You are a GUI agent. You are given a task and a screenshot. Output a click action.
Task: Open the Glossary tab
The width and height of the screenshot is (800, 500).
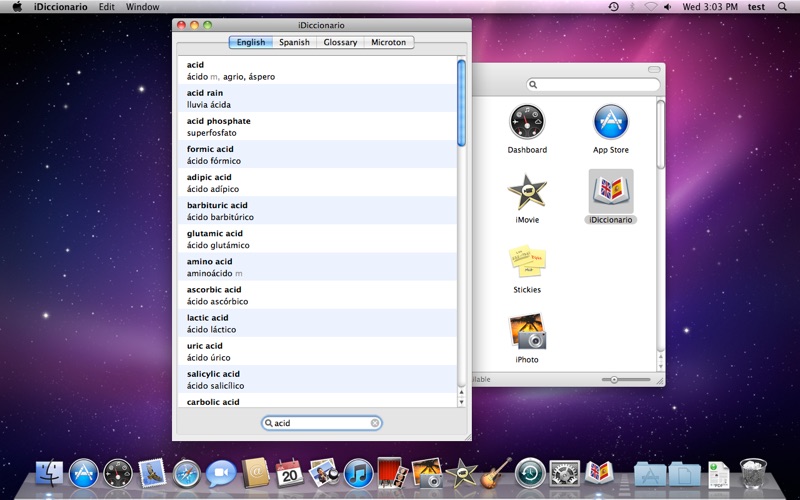[340, 42]
